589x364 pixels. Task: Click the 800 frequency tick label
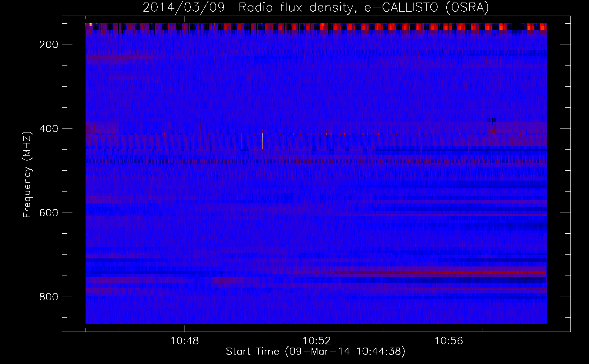click(49, 297)
